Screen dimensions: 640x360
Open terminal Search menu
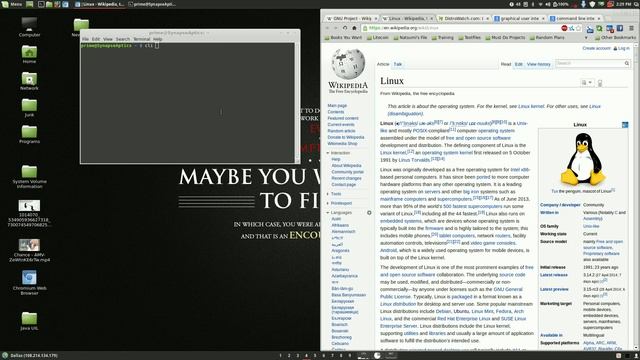pos(122,39)
